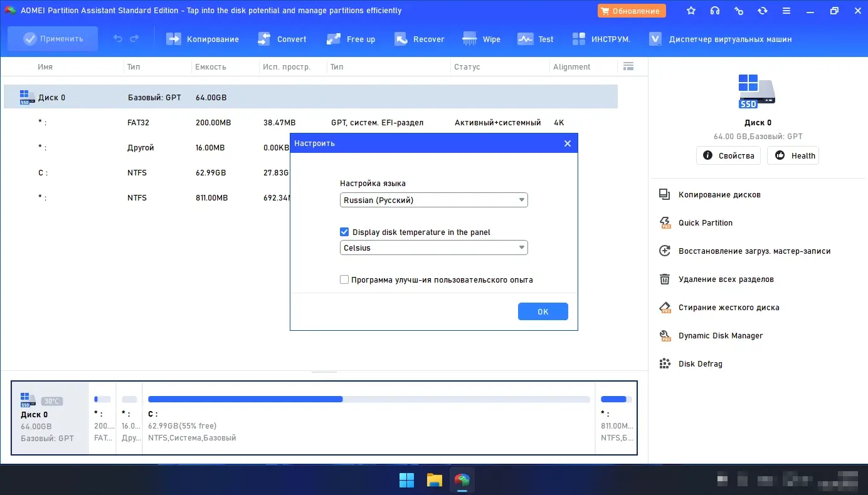868x495 pixels.
Task: Open the language dropdown Russian (Русский)
Action: (x=434, y=201)
